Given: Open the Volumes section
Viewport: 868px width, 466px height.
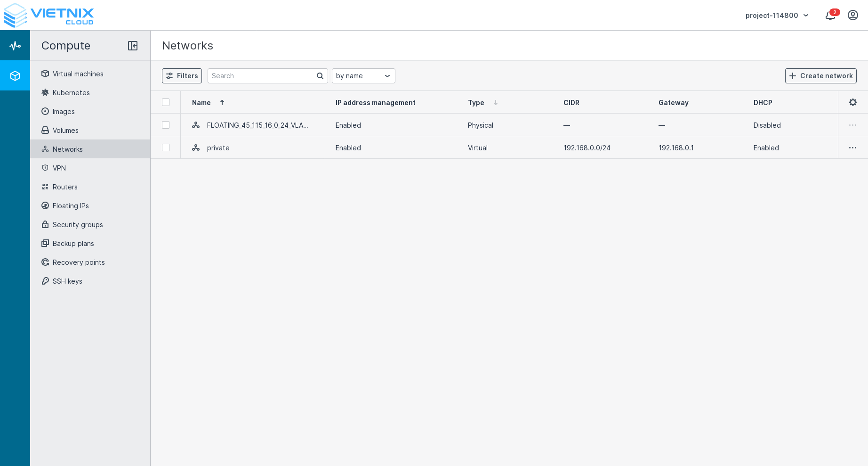Looking at the screenshot, I should 65,131.
